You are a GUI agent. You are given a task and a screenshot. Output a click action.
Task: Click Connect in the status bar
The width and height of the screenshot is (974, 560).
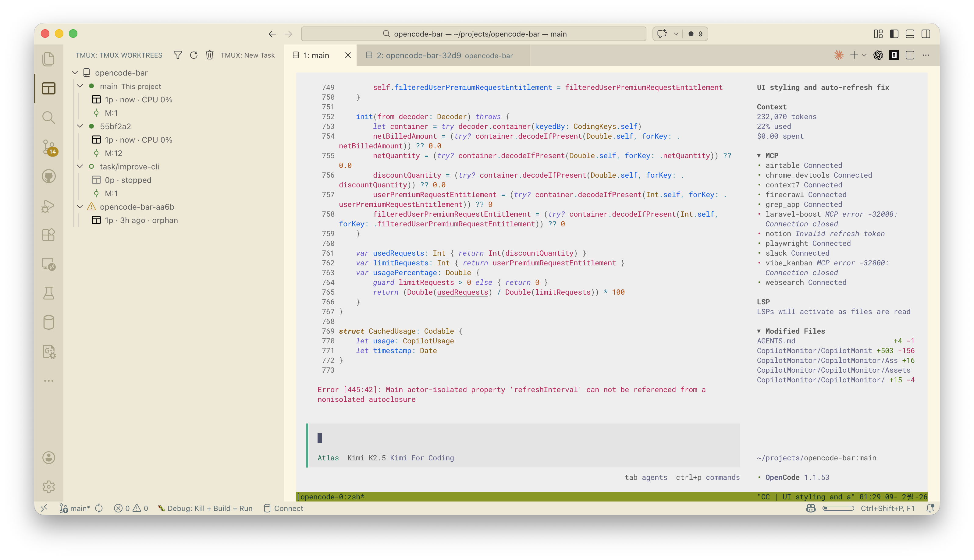tap(283, 508)
